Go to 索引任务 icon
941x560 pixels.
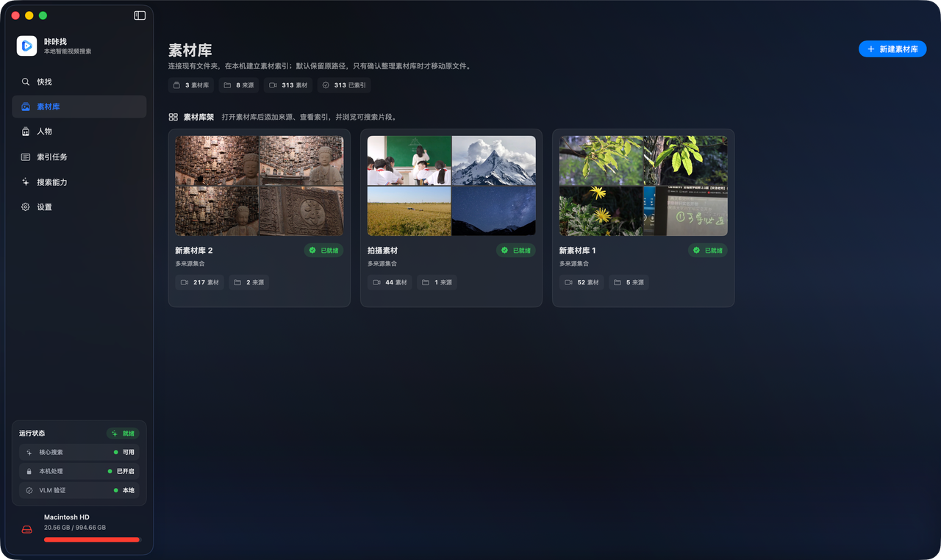pos(26,157)
